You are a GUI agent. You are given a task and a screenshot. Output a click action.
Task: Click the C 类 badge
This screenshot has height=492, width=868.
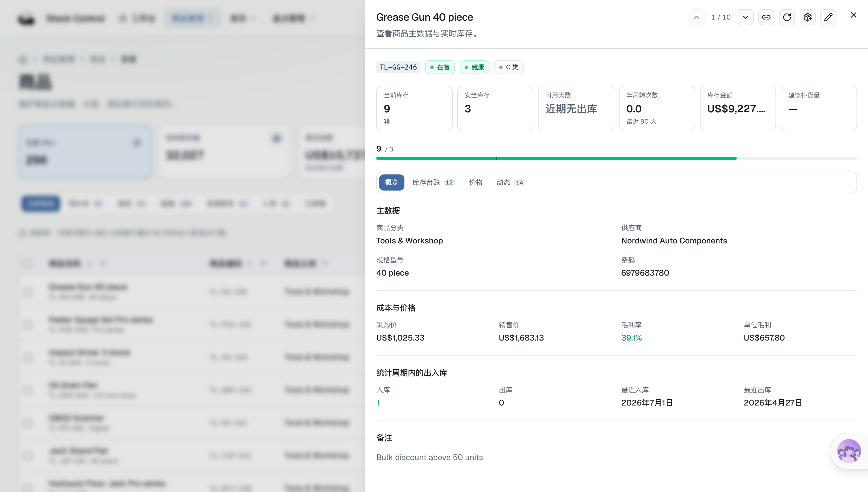pyautogui.click(x=508, y=67)
